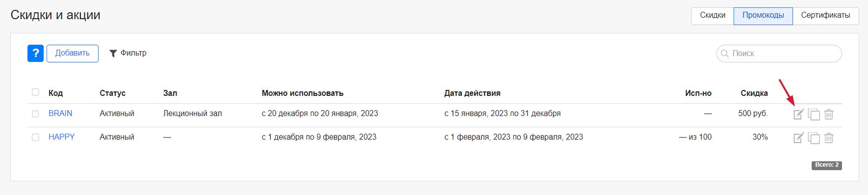Click the Код column header
This screenshot has width=868, height=195.
pos(55,93)
